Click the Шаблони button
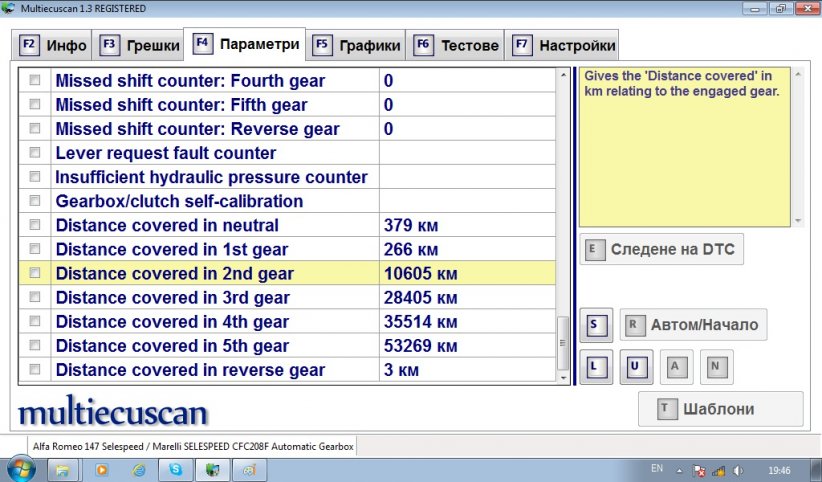 pyautogui.click(x=720, y=409)
